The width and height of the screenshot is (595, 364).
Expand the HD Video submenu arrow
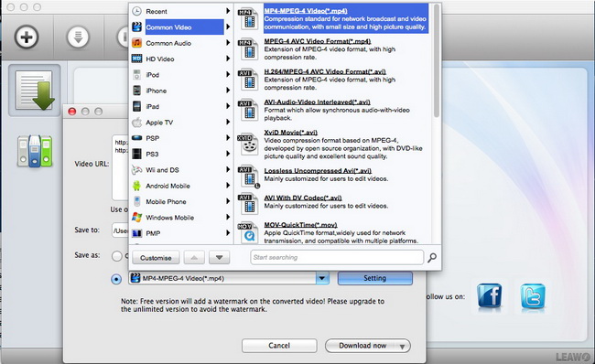228,59
